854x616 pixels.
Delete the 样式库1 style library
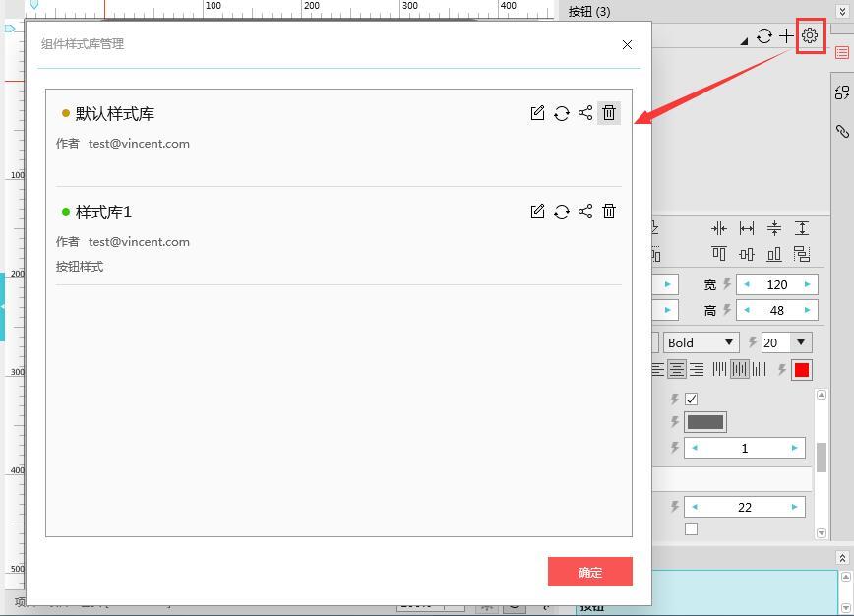(609, 212)
